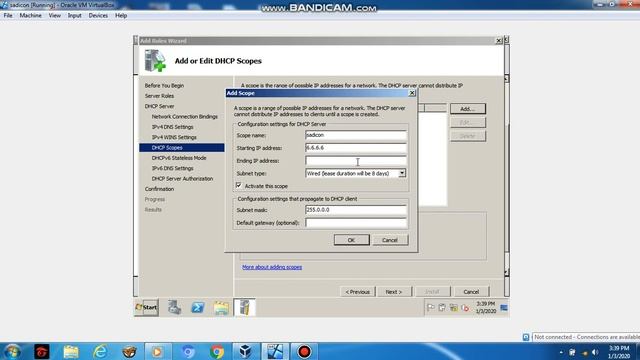
Task: Click the Starting IP address field
Action: tap(356, 148)
